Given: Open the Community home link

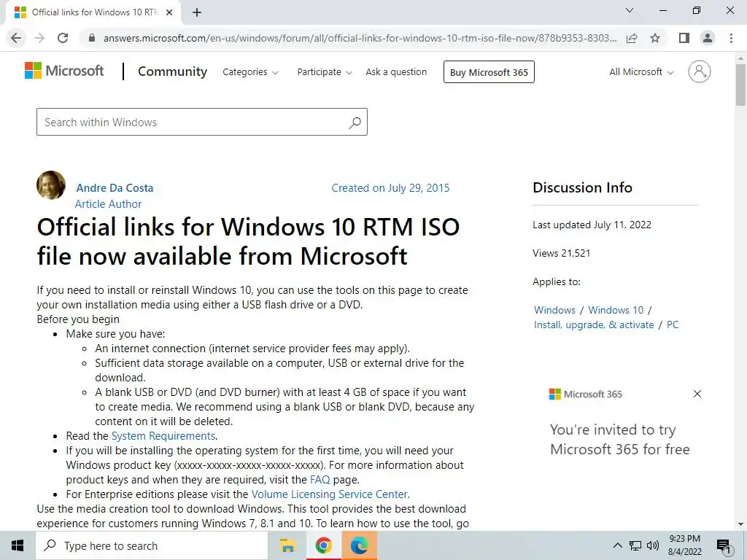Looking at the screenshot, I should 172,71.
